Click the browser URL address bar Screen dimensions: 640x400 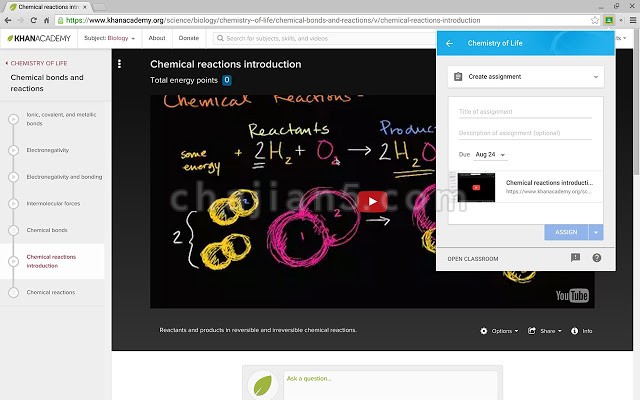pos(327,20)
